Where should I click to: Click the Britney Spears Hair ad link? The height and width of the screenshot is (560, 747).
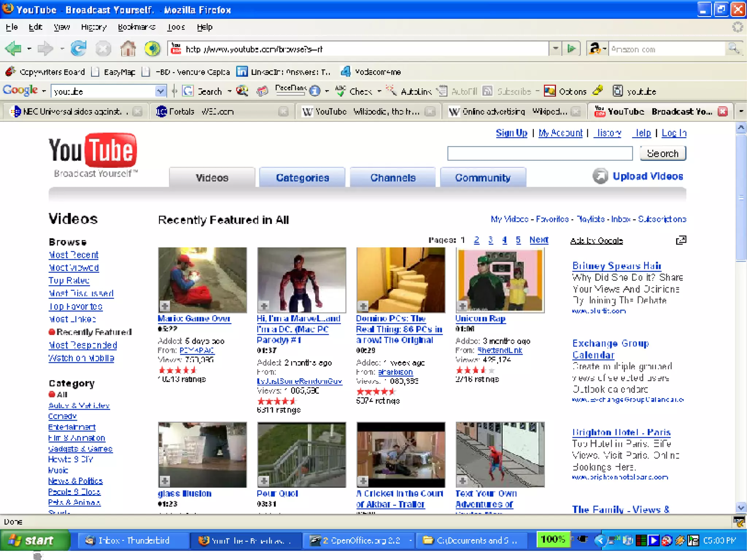point(617,266)
